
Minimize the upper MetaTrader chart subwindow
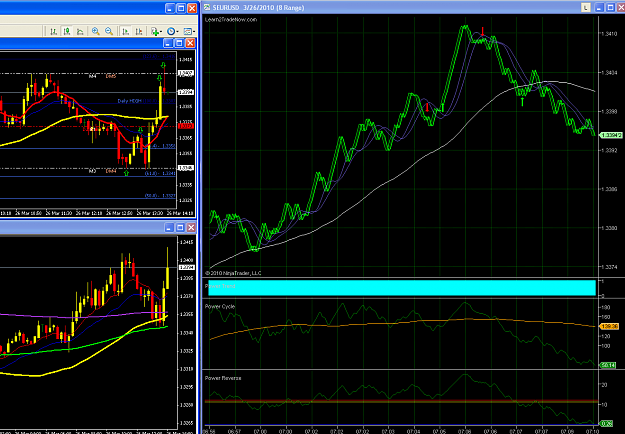click(x=168, y=43)
